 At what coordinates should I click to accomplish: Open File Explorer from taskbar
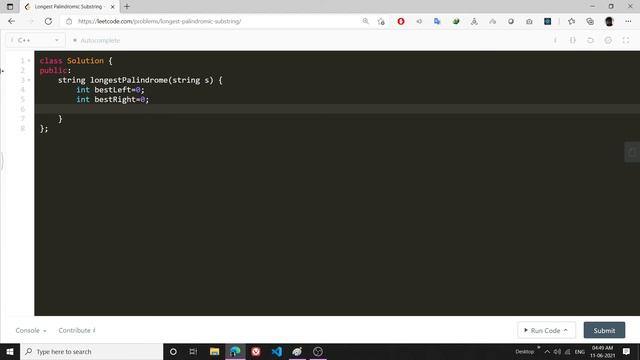tap(214, 351)
